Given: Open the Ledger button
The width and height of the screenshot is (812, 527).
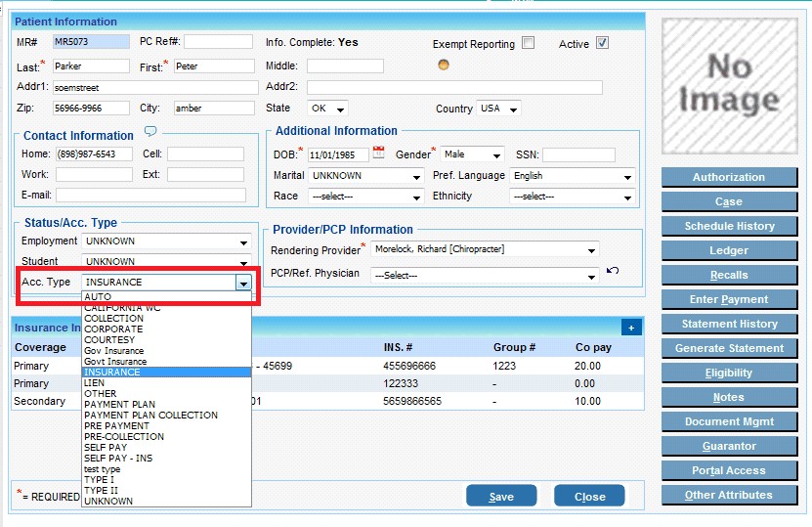Looking at the screenshot, I should tap(729, 250).
